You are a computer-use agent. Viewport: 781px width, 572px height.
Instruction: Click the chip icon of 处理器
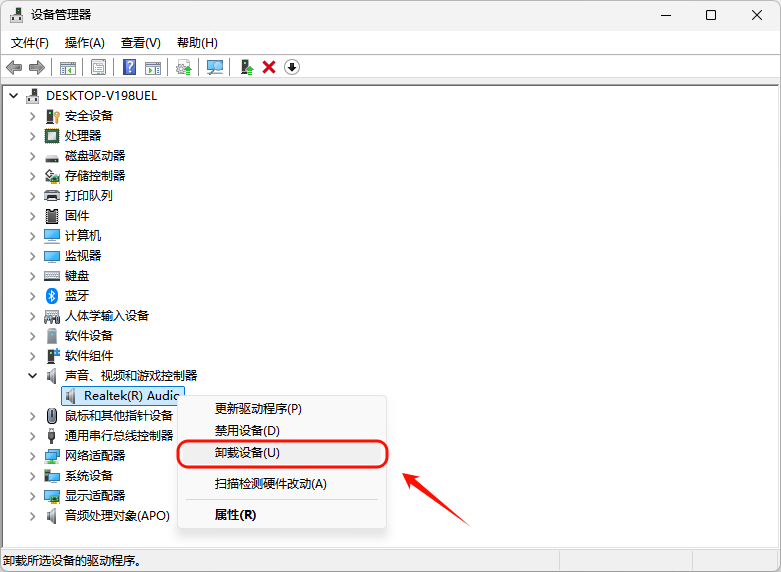[52, 136]
